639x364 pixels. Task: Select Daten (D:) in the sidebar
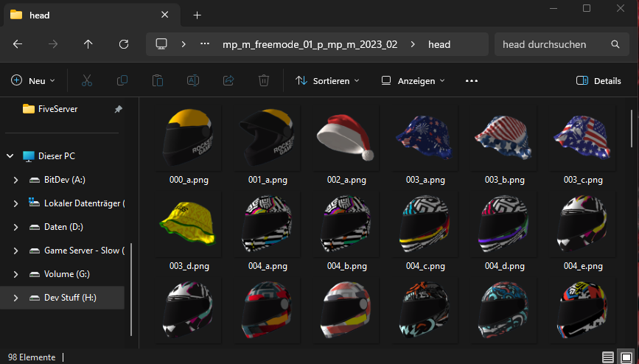(x=63, y=227)
